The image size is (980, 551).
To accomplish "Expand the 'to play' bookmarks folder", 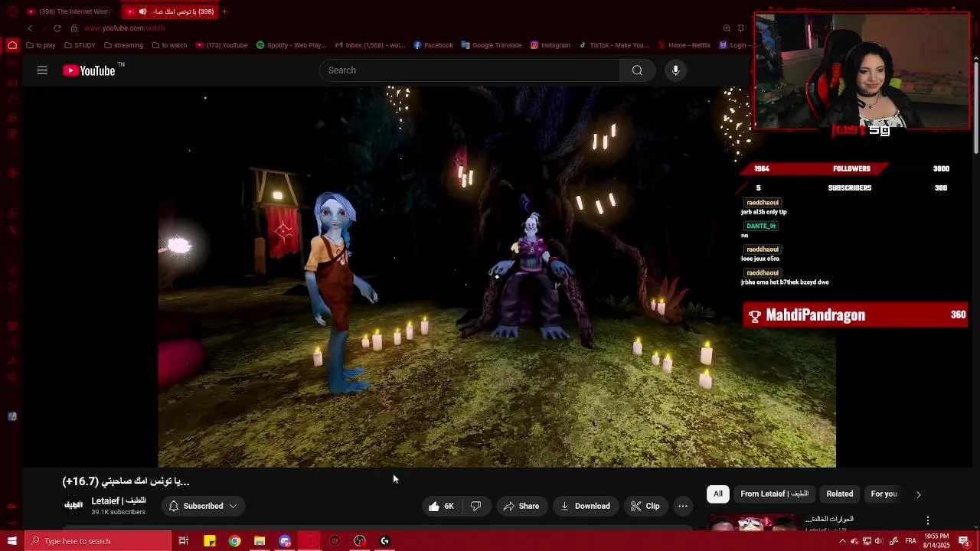I will pyautogui.click(x=41, y=45).
